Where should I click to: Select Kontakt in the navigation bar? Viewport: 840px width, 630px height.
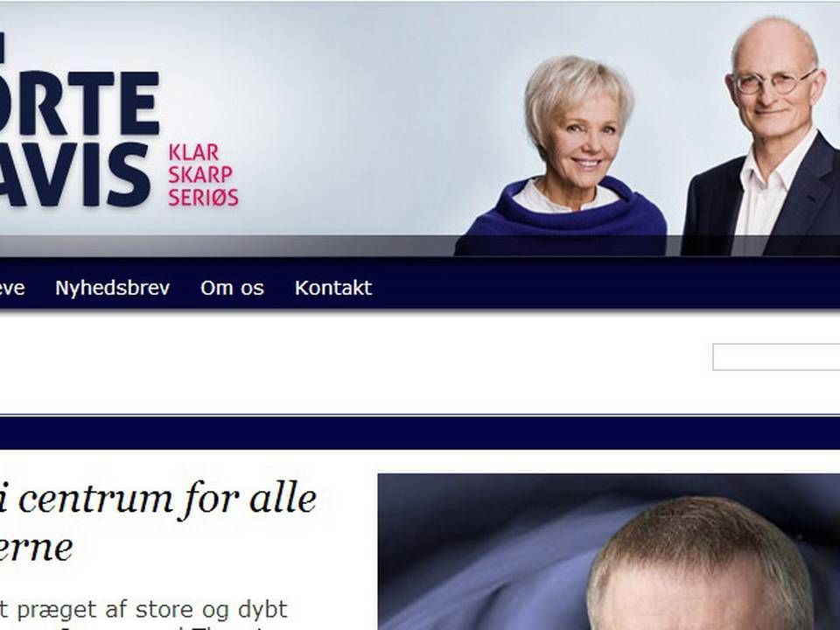(x=333, y=288)
